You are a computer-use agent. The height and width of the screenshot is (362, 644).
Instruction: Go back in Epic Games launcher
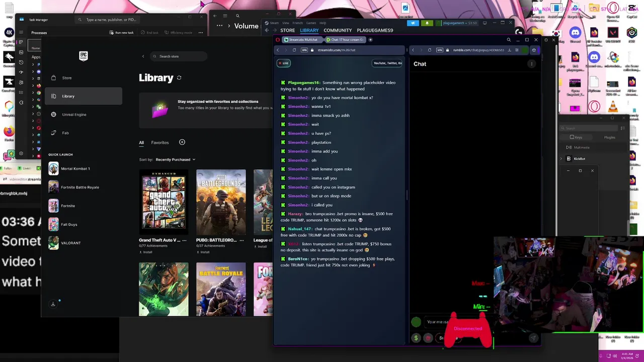(x=143, y=56)
